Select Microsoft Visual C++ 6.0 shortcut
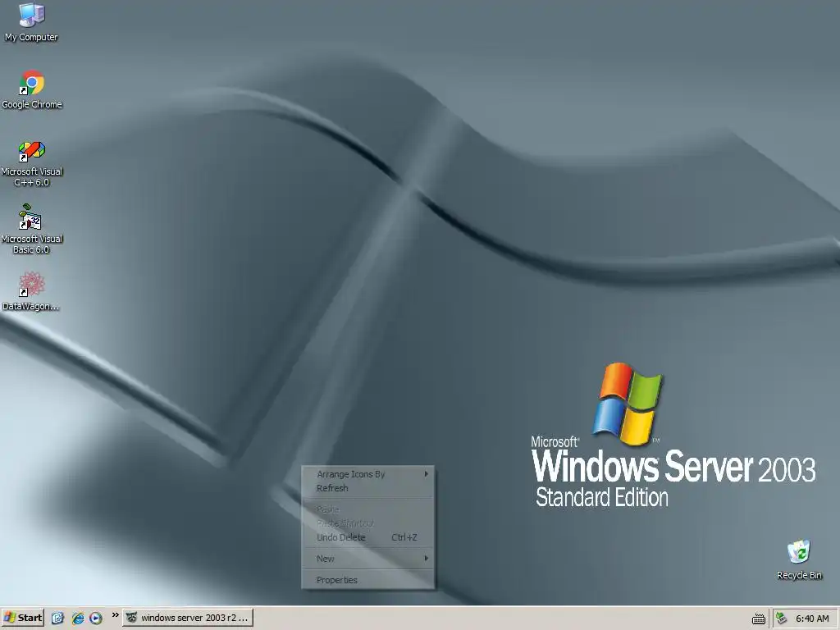Screen dimensions: 840x630 tap(32, 163)
